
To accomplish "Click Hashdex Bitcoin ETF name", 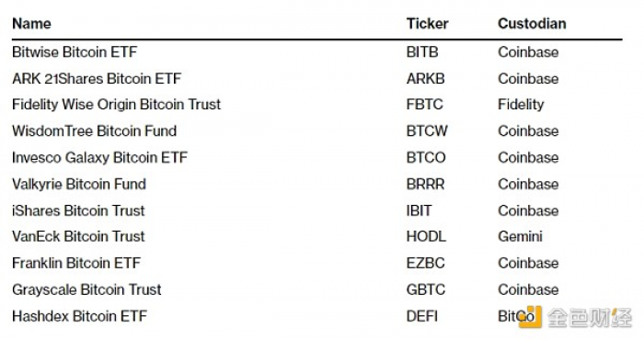I will (x=79, y=316).
